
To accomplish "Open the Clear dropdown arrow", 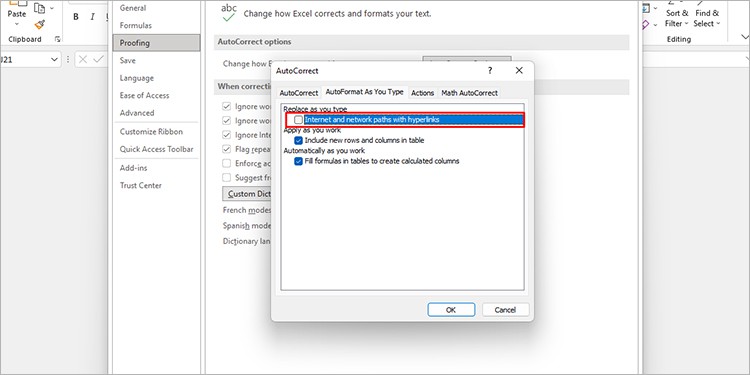I will 656,24.
